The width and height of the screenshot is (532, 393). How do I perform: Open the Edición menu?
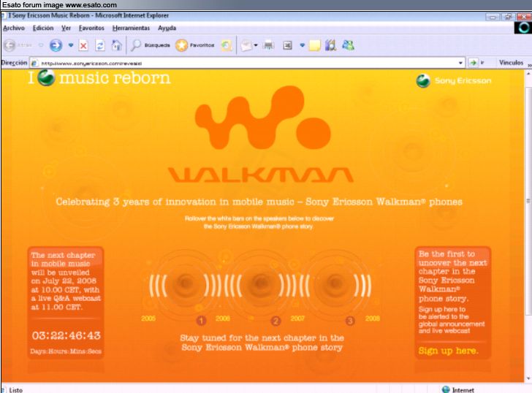tap(43, 28)
